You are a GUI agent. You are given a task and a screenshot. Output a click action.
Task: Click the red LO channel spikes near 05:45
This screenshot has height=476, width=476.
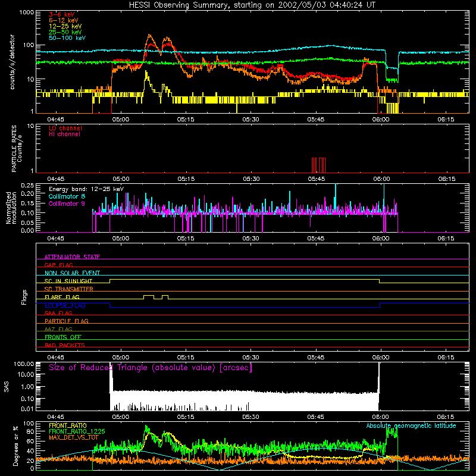click(x=319, y=165)
